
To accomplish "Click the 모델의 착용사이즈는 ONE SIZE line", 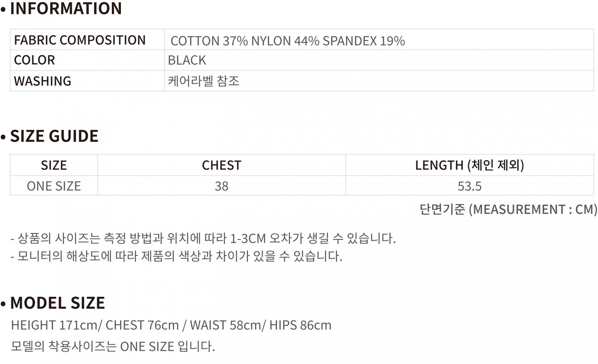I will click(113, 346).
